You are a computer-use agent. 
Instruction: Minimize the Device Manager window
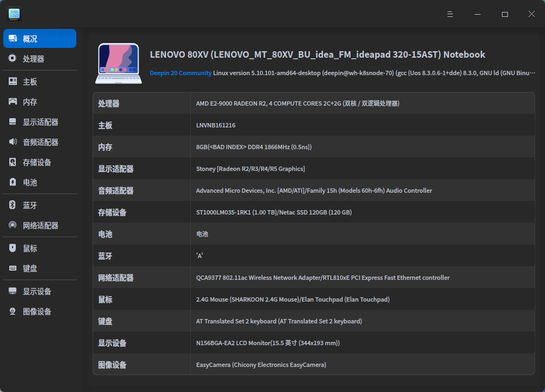click(x=477, y=14)
